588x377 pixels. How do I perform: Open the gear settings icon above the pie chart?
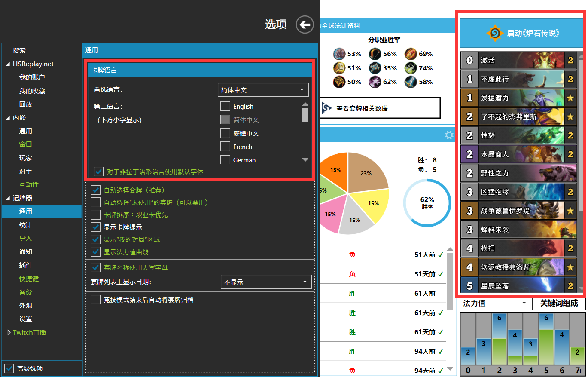coord(449,135)
